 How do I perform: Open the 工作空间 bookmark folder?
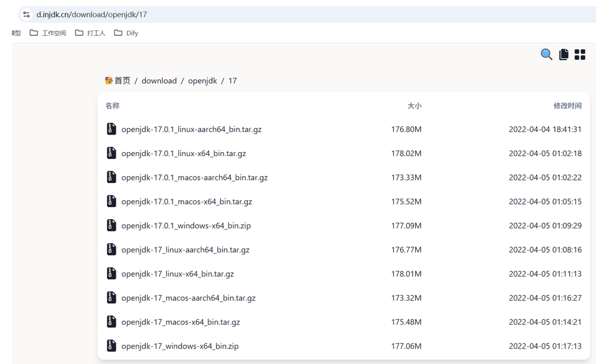pyautogui.click(x=48, y=33)
